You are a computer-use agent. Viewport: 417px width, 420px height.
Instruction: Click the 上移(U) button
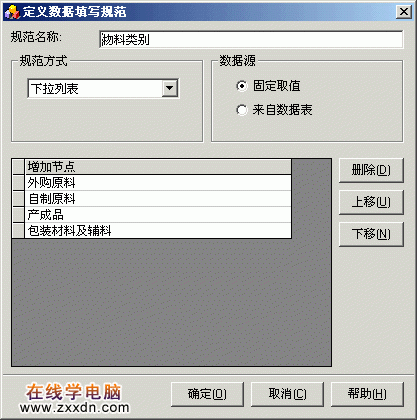tap(371, 202)
